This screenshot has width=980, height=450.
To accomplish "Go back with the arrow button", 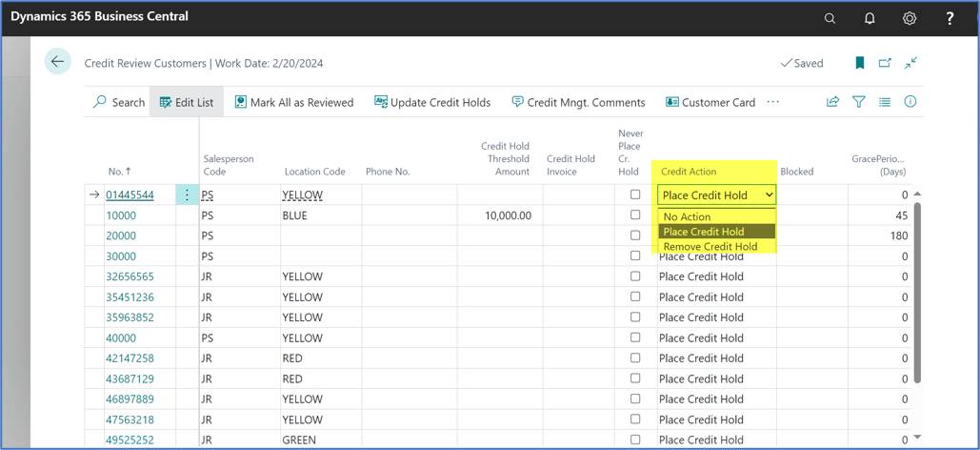I will (x=57, y=61).
